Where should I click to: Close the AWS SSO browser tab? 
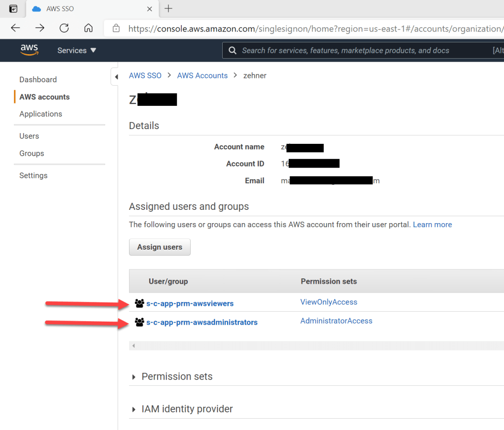150,9
